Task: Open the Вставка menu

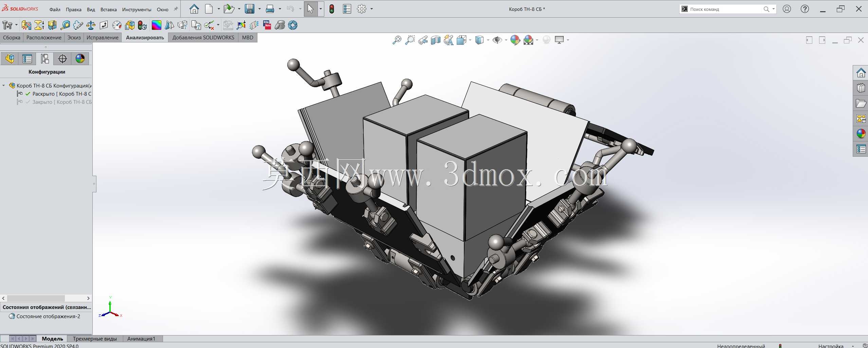Action: pyautogui.click(x=108, y=9)
